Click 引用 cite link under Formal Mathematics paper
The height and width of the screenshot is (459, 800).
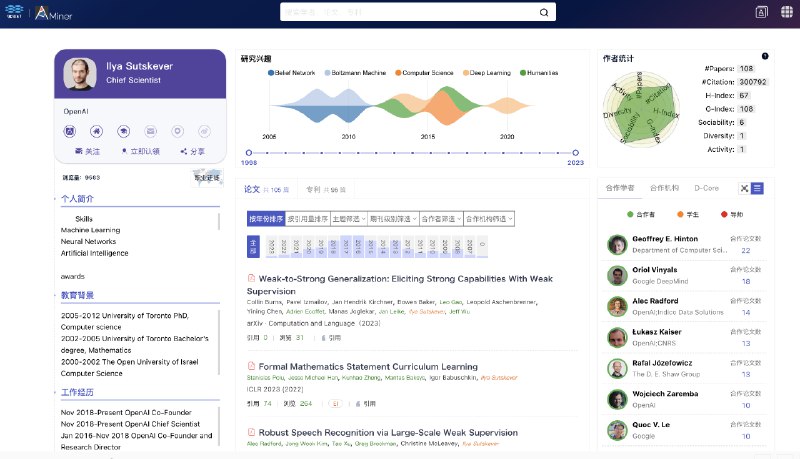point(366,403)
